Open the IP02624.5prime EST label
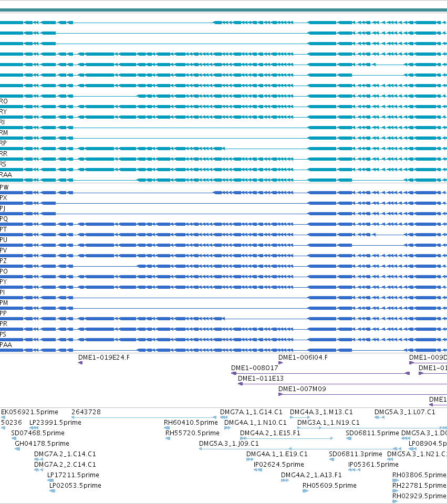 pos(279,465)
